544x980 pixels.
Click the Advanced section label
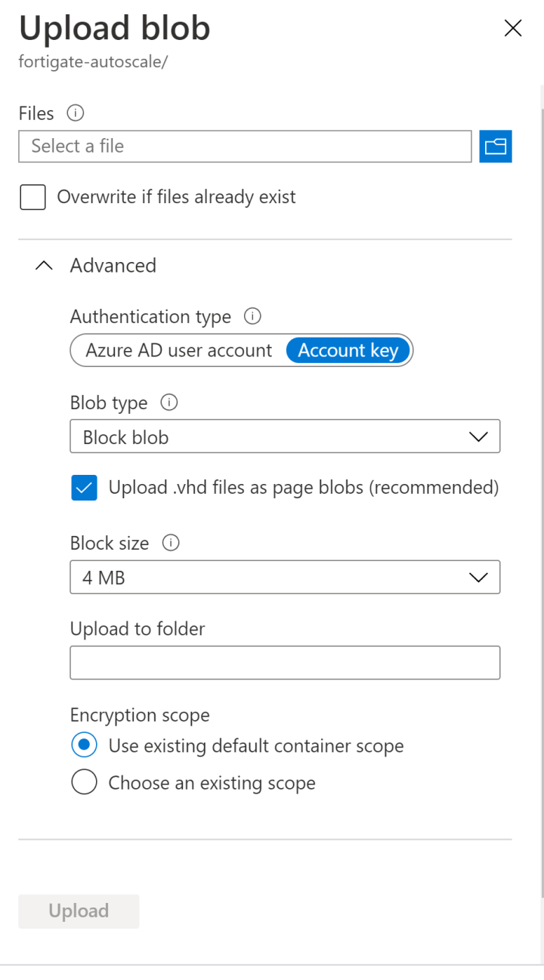point(113,266)
